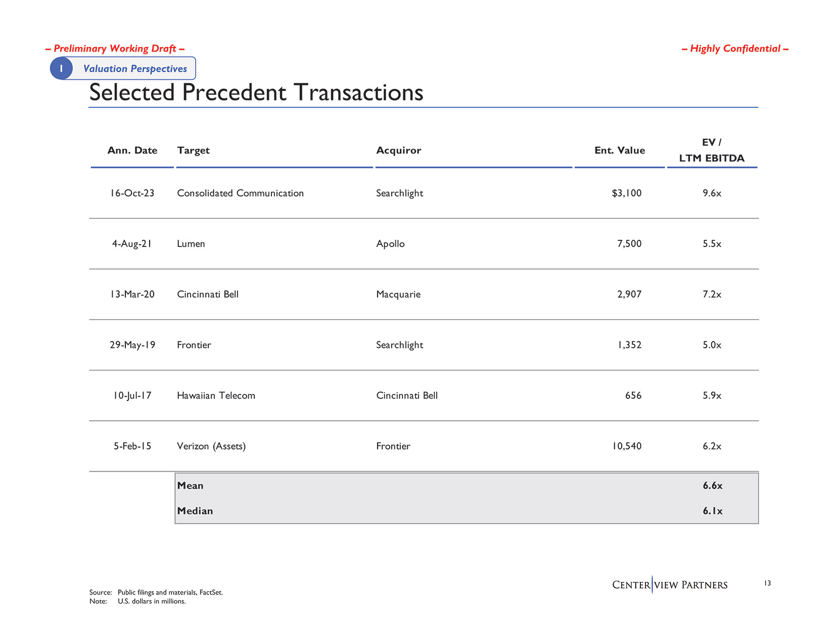Select the Lumen target cell
This screenshot has width=834, height=644.
191,244
